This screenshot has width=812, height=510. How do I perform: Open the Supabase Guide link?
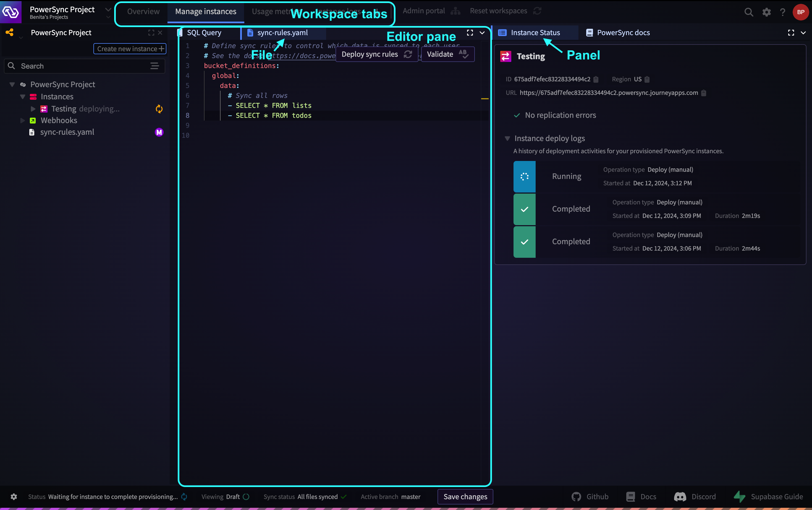pyautogui.click(x=769, y=496)
